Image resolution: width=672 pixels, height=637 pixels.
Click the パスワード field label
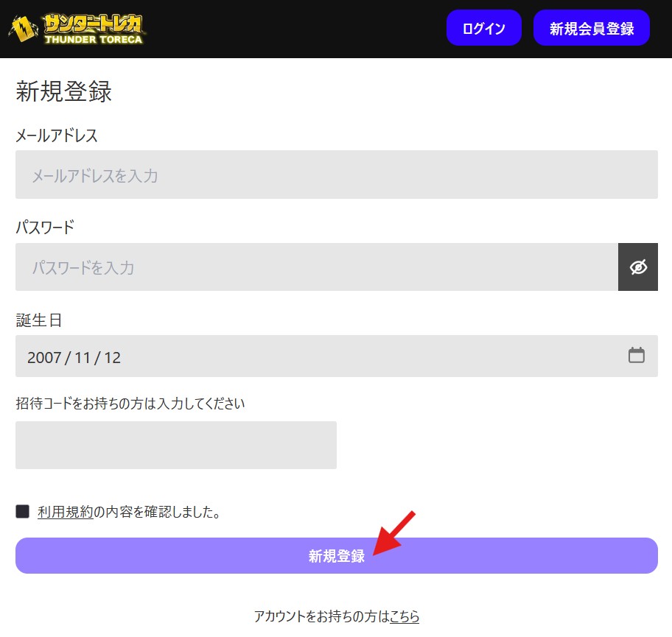pyautogui.click(x=45, y=228)
